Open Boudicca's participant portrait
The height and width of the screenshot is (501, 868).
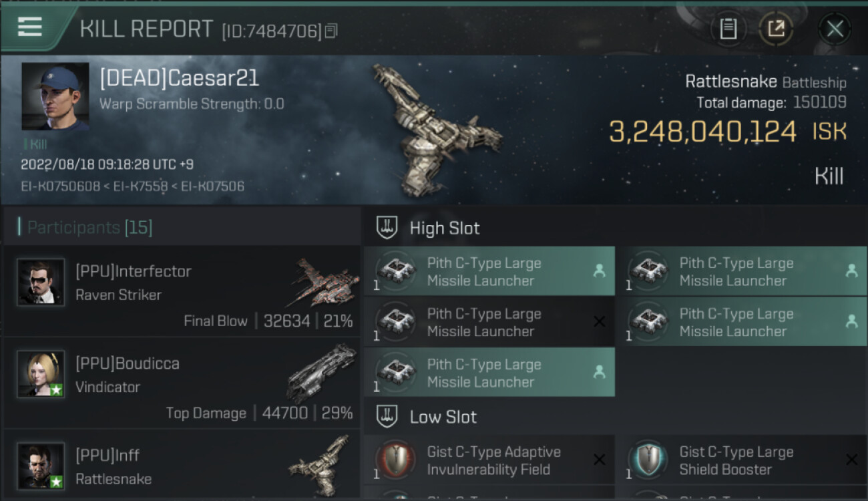click(41, 375)
